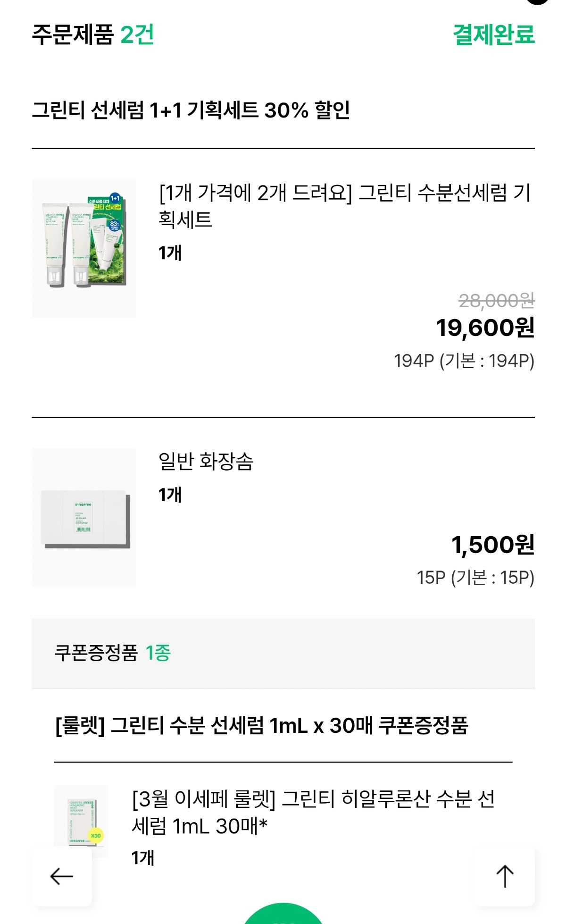Tap the 194P points text

[464, 361]
